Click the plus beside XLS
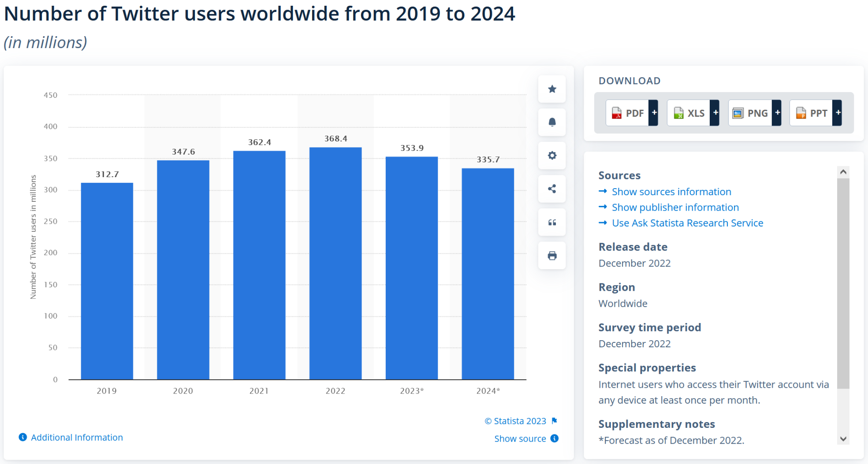Screen dimensions: 868x464 [715, 113]
